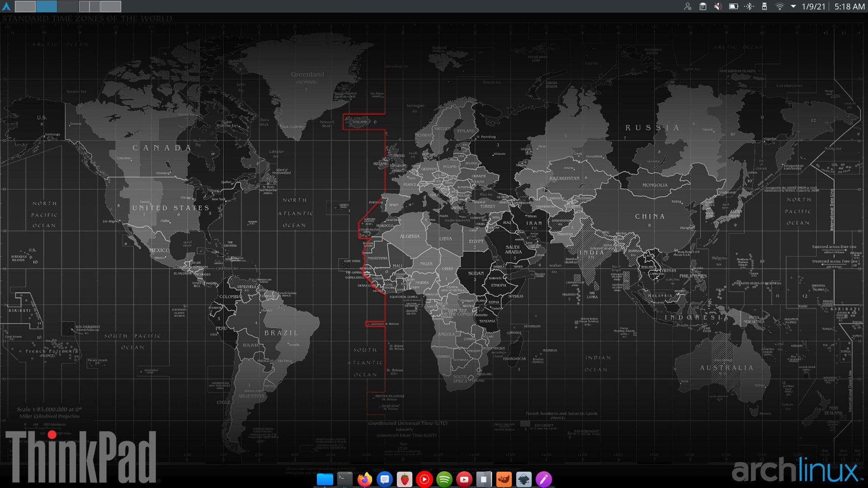
Task: Start Spotify from the dock
Action: pyautogui.click(x=444, y=479)
